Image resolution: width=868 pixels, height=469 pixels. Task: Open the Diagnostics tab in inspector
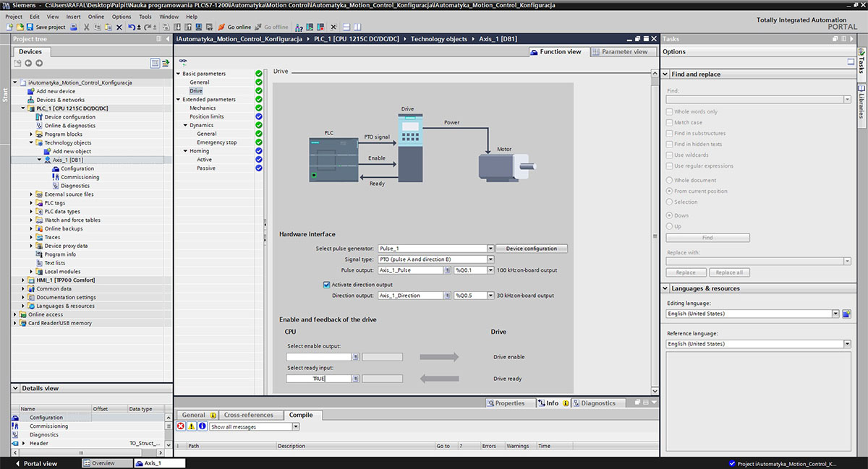point(597,403)
